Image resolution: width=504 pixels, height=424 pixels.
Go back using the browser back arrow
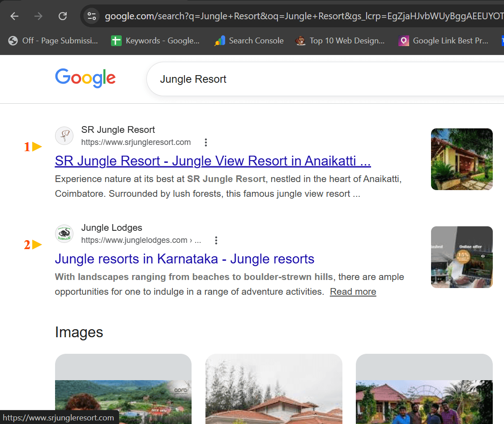[x=14, y=16]
